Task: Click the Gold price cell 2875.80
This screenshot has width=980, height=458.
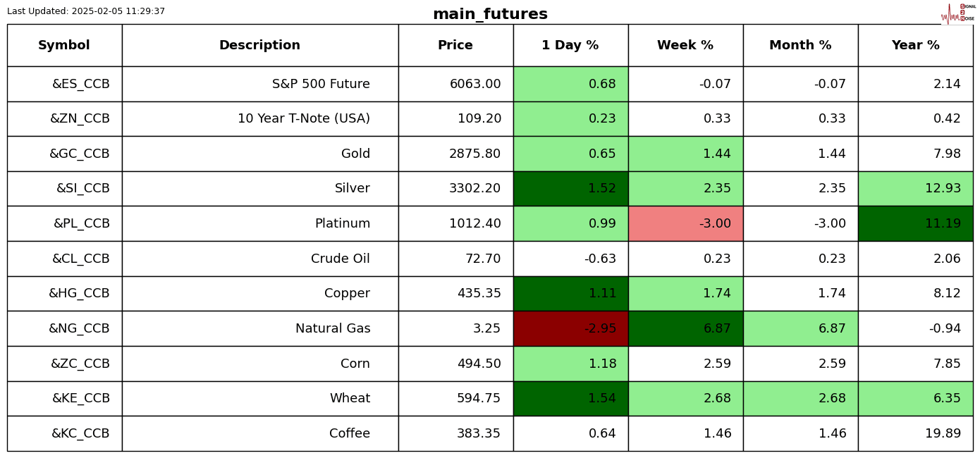Action: click(455, 154)
